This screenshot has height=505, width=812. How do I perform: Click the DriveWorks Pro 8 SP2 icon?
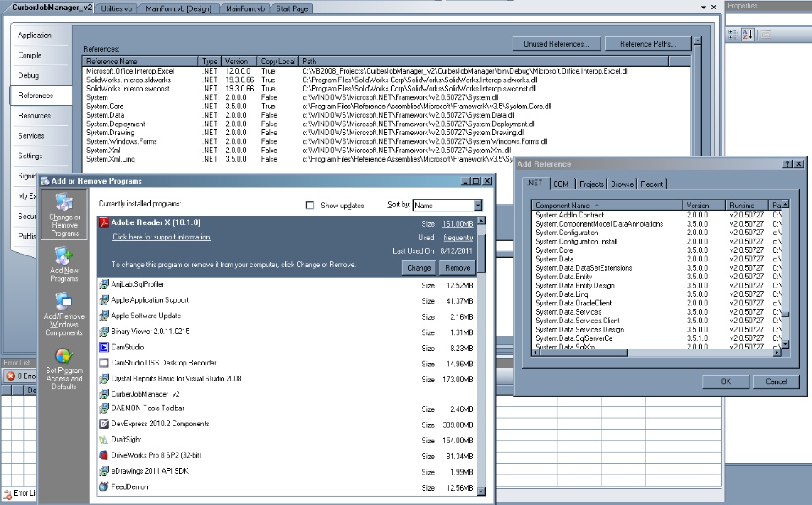point(103,456)
